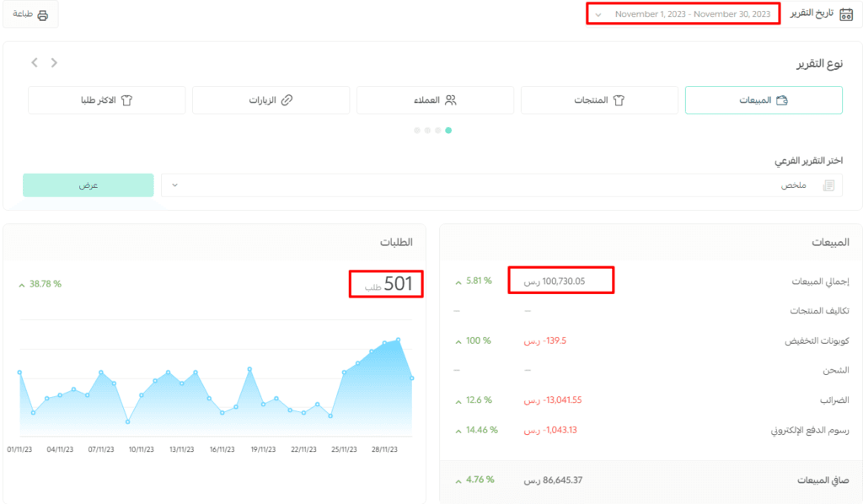Screen dimensions: 863x504
Task: Click the shirt icon in الاكثر طلبا tab
Action: (x=126, y=100)
